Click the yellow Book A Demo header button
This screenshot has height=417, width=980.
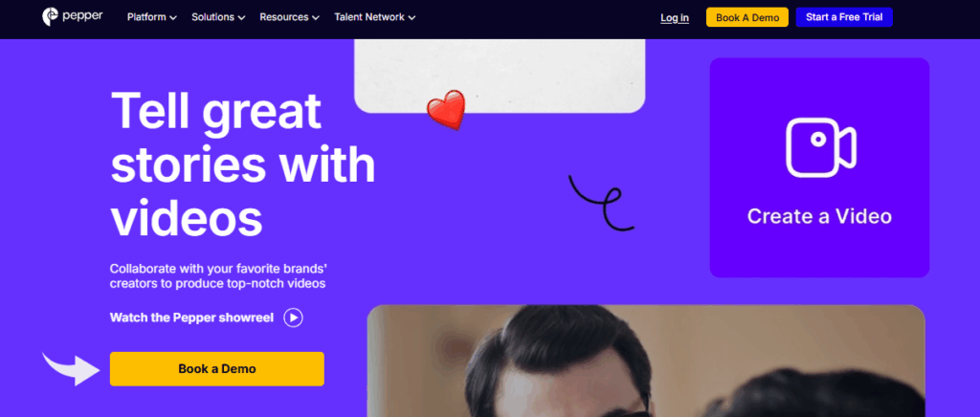coord(747,17)
